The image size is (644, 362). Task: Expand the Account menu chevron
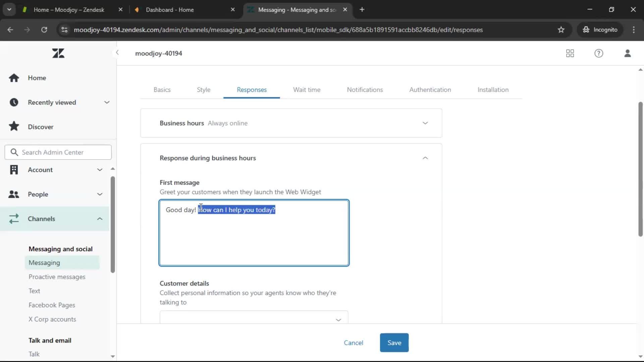pos(100,170)
